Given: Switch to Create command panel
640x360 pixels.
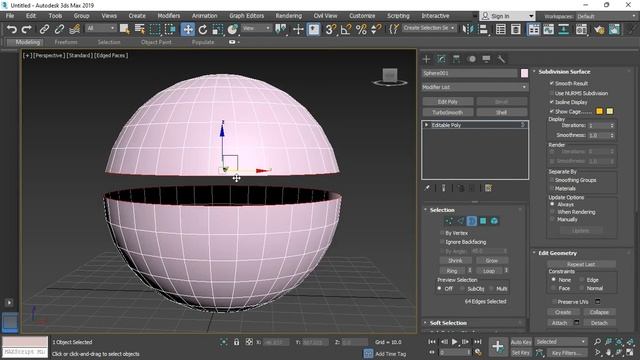Looking at the screenshot, I should click(427, 59).
